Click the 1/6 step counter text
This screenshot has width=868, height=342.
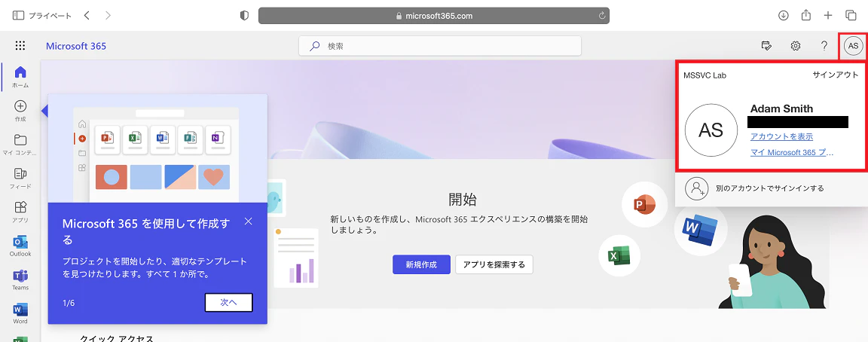pos(69,303)
